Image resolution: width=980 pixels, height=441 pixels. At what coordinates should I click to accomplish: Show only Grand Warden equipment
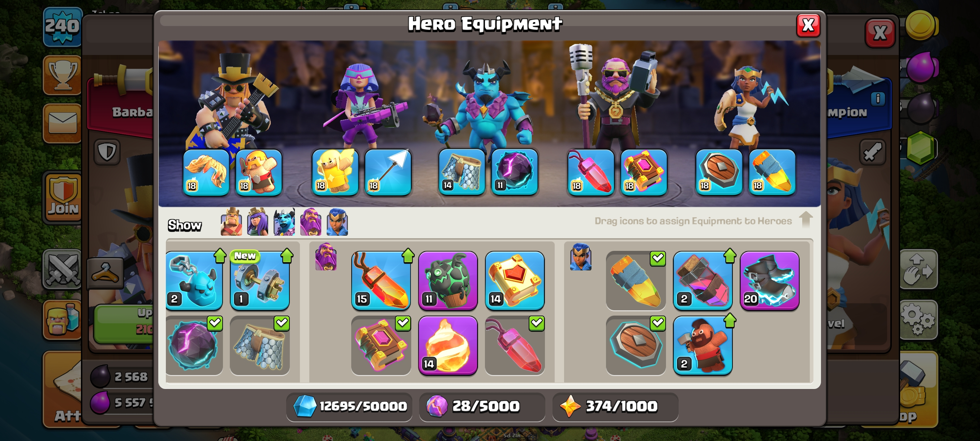point(311,222)
